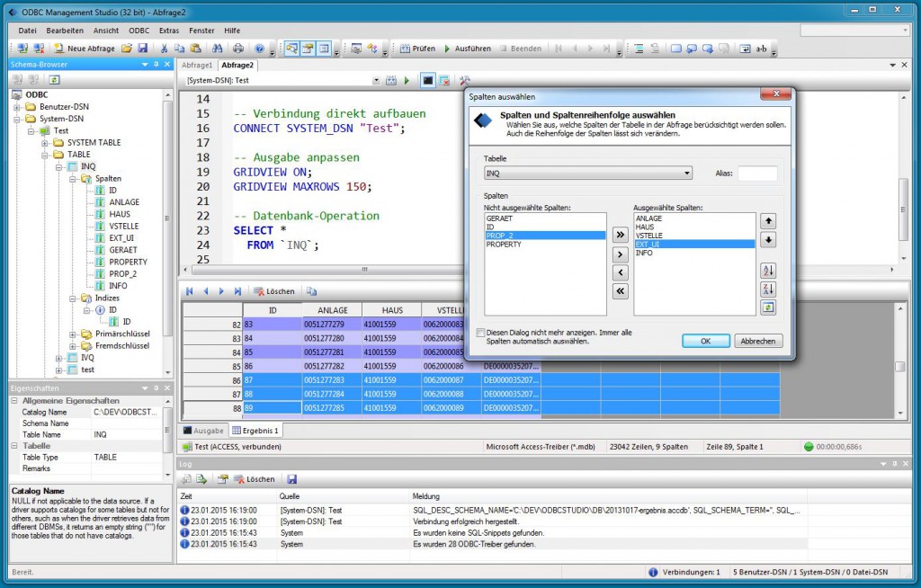Click the move all columns right (») button

coord(620,236)
